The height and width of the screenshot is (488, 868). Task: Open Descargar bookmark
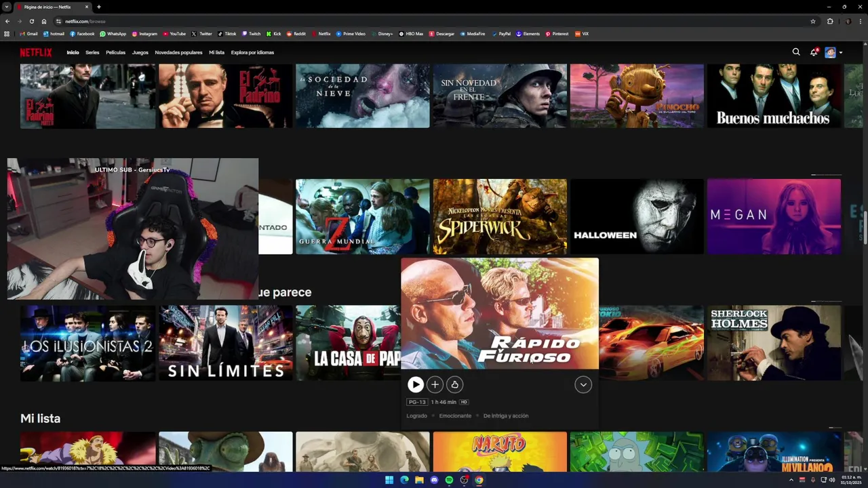[x=441, y=33]
